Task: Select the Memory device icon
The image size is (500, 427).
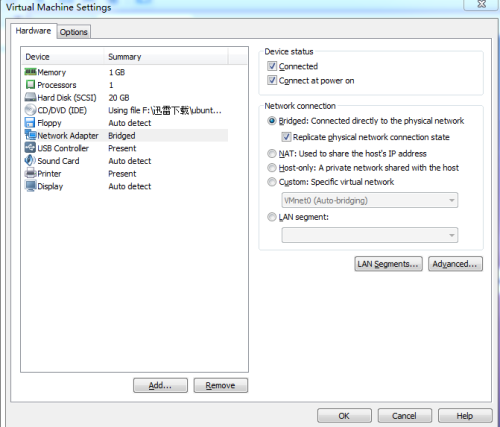Action: click(30, 72)
